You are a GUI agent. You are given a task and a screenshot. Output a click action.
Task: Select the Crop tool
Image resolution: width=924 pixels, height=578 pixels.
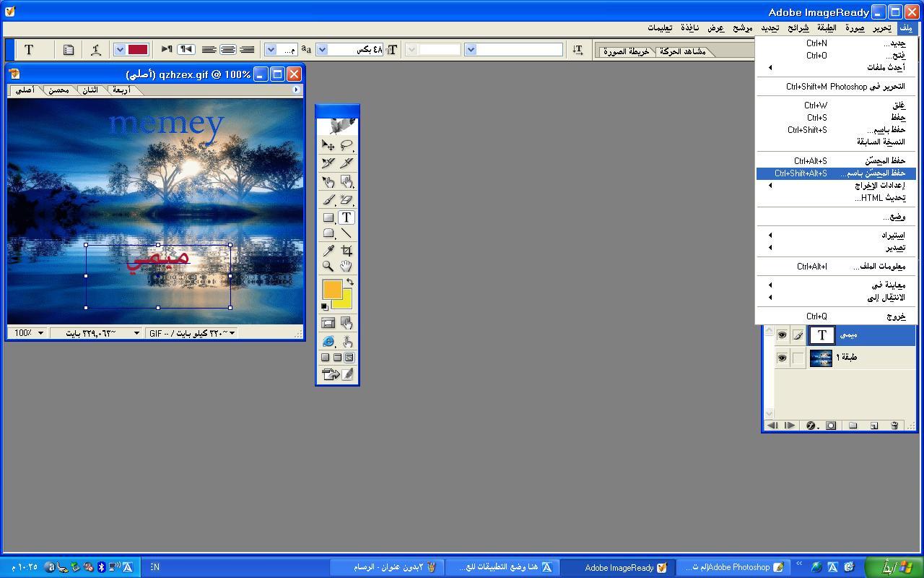(x=346, y=251)
